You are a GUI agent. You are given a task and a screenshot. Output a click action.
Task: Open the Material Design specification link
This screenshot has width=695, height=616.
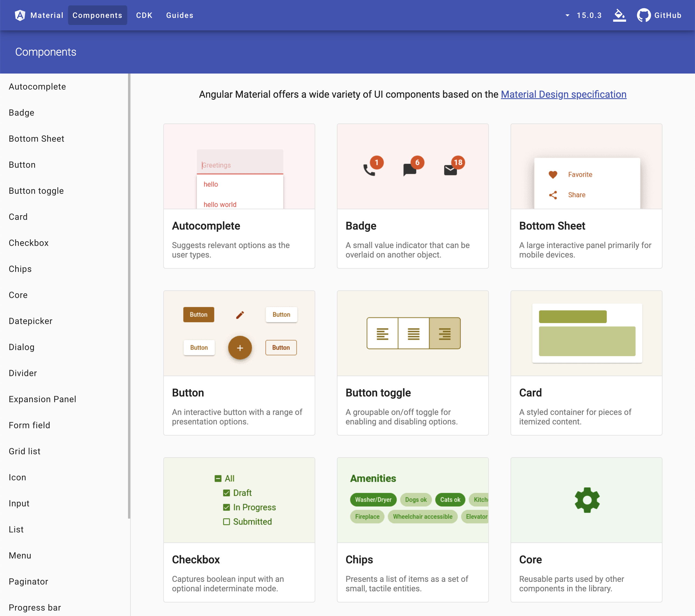pyautogui.click(x=563, y=94)
